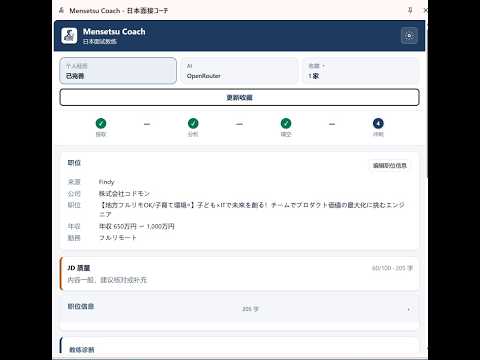Image resolution: width=480 pixels, height=360 pixels.
Task: Click the source value Findy
Action: click(x=106, y=182)
